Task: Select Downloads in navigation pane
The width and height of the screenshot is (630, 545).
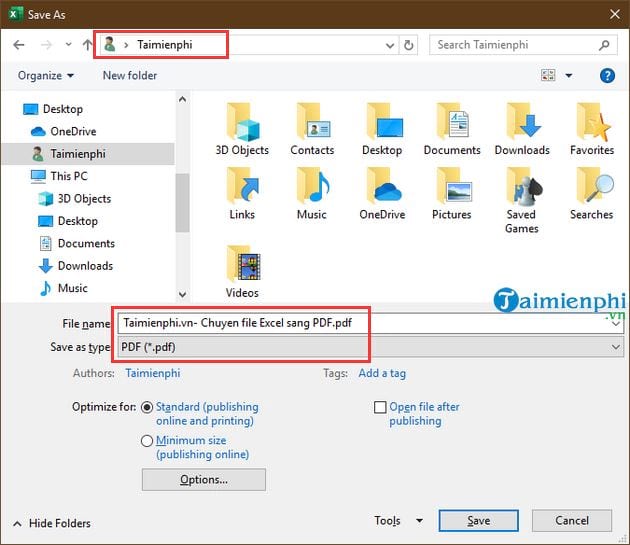Action: pos(76,266)
